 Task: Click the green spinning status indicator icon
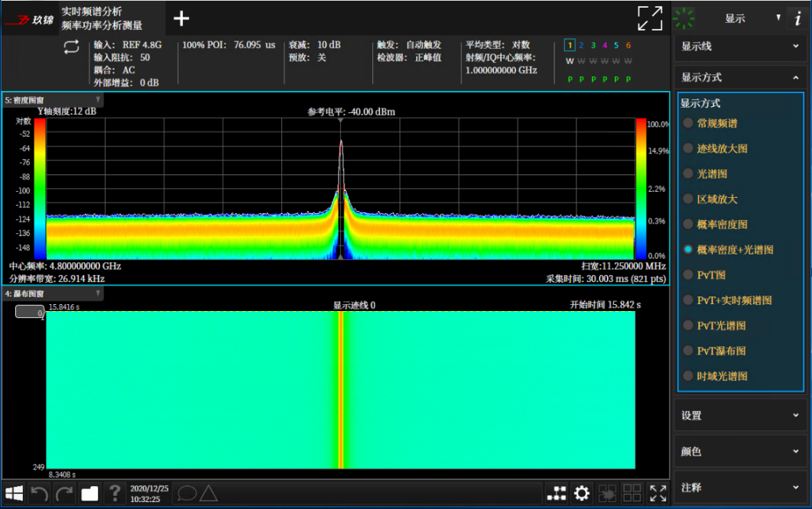tap(684, 18)
